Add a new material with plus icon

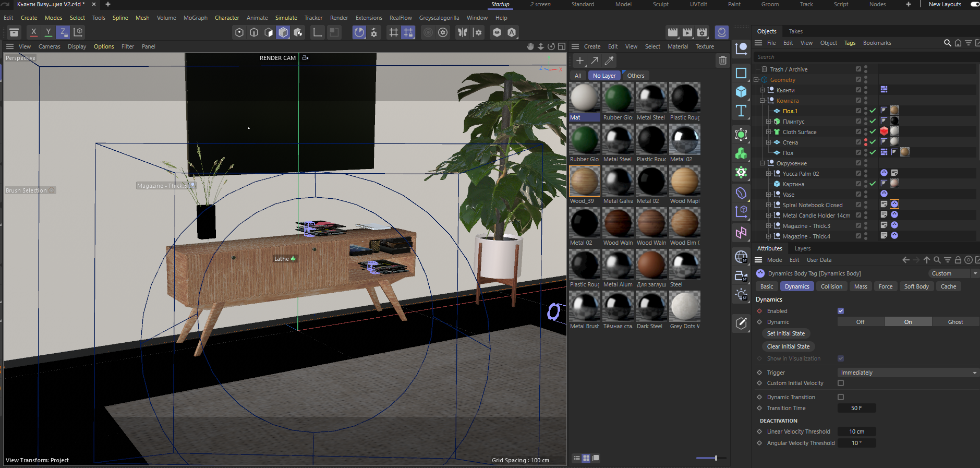click(x=579, y=61)
